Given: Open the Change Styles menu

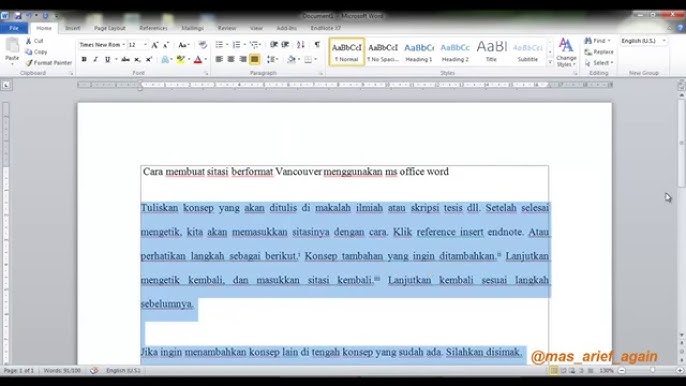Looking at the screenshot, I should coord(566,53).
